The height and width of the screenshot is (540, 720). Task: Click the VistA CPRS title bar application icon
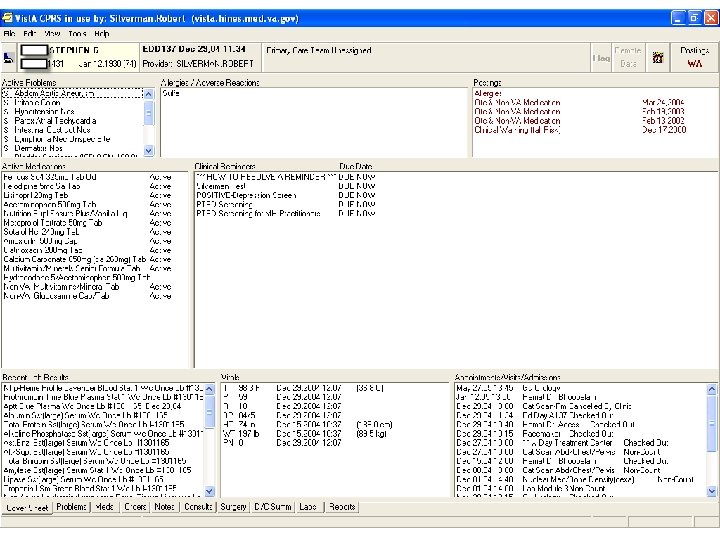(10, 19)
